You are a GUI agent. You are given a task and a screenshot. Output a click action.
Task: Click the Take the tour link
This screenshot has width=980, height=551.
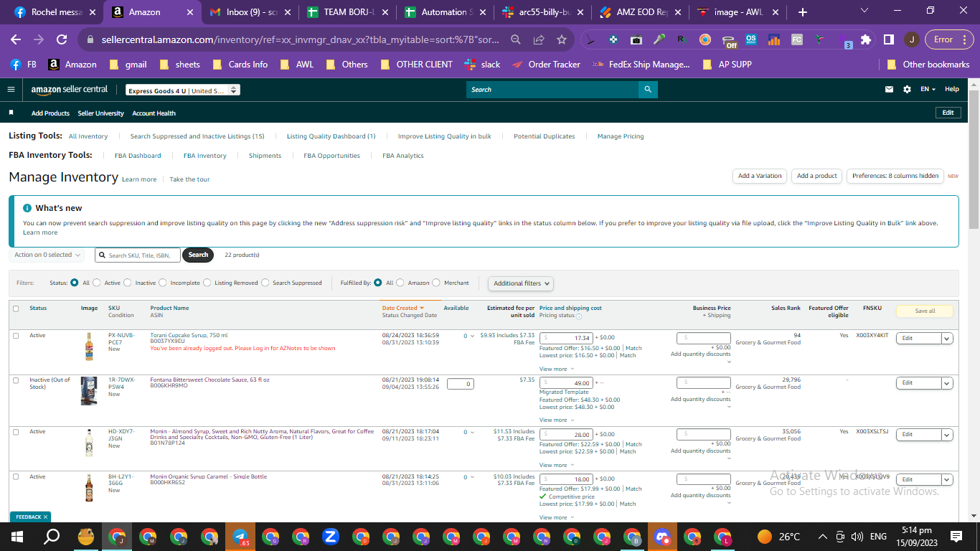(189, 179)
